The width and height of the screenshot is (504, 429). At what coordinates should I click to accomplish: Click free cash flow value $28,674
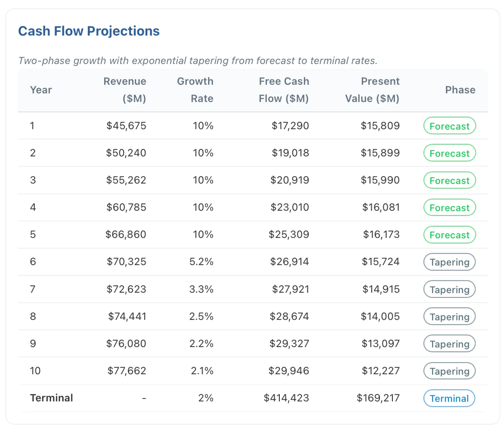click(289, 316)
